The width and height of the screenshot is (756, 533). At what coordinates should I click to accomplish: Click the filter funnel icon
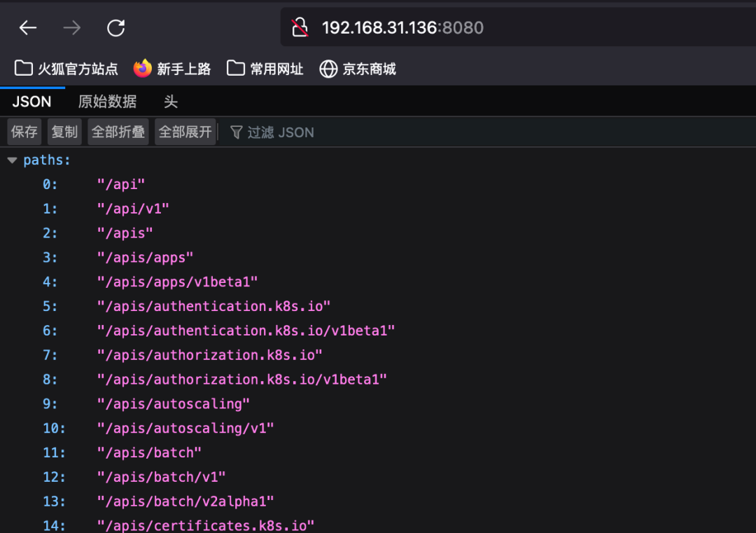tap(237, 132)
